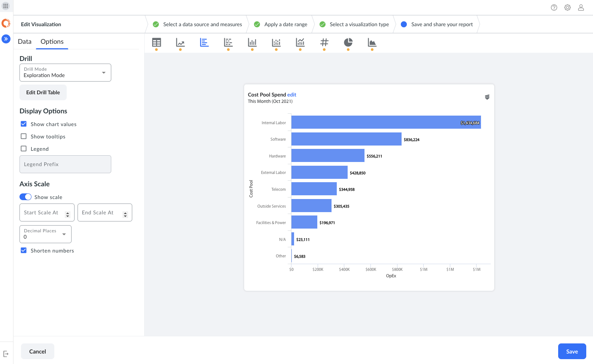Open the Drill Mode dropdown
This screenshot has width=593, height=364.
[65, 73]
